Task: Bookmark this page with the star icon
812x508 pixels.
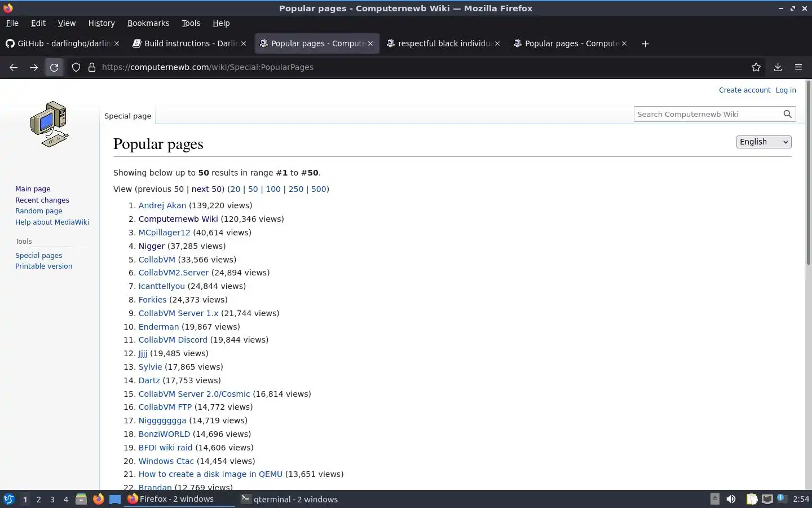Action: click(x=756, y=67)
